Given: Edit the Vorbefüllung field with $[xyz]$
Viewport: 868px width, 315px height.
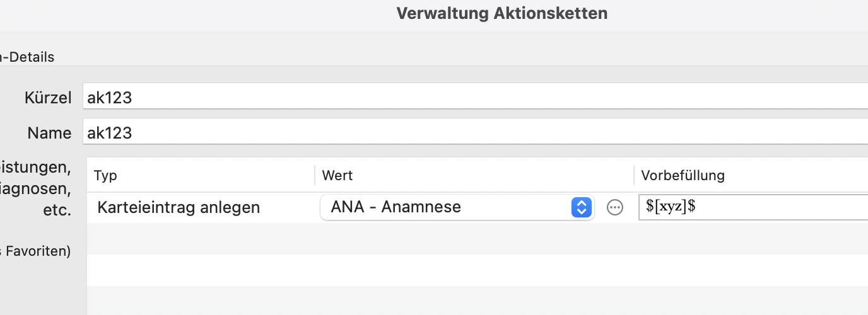Looking at the screenshot, I should coord(753,207).
